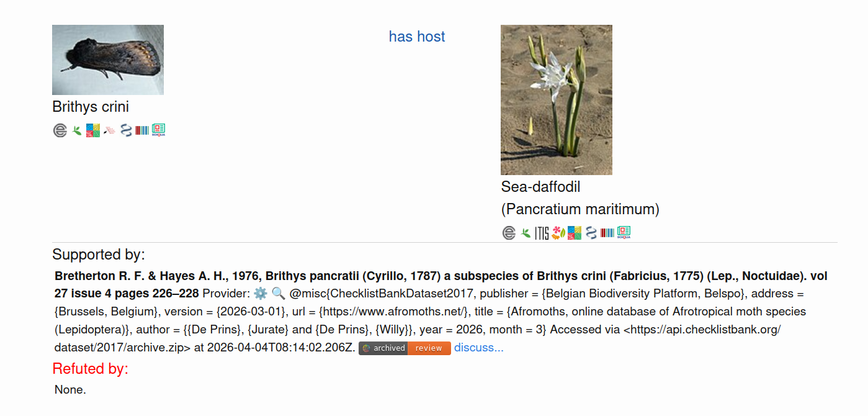The height and width of the screenshot is (416, 868).
Task: Open the ITIS icon for Pancratium maritimum
Action: 542,233
